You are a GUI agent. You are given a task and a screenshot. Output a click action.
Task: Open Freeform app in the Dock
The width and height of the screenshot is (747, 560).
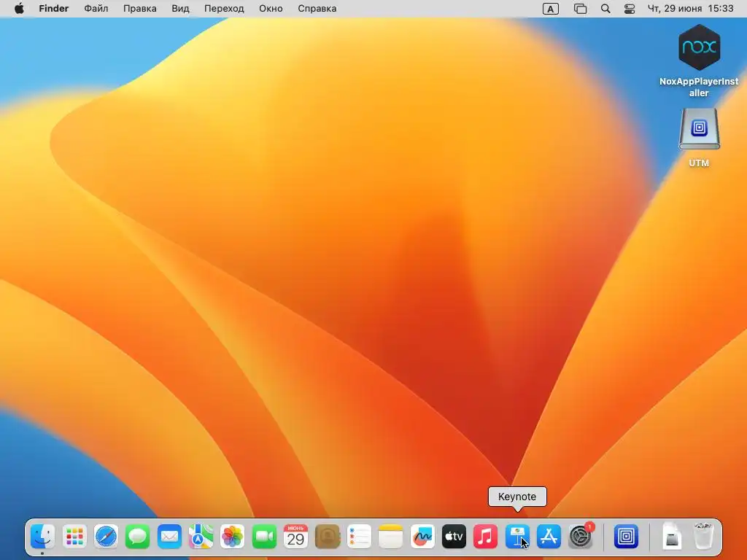[422, 537]
